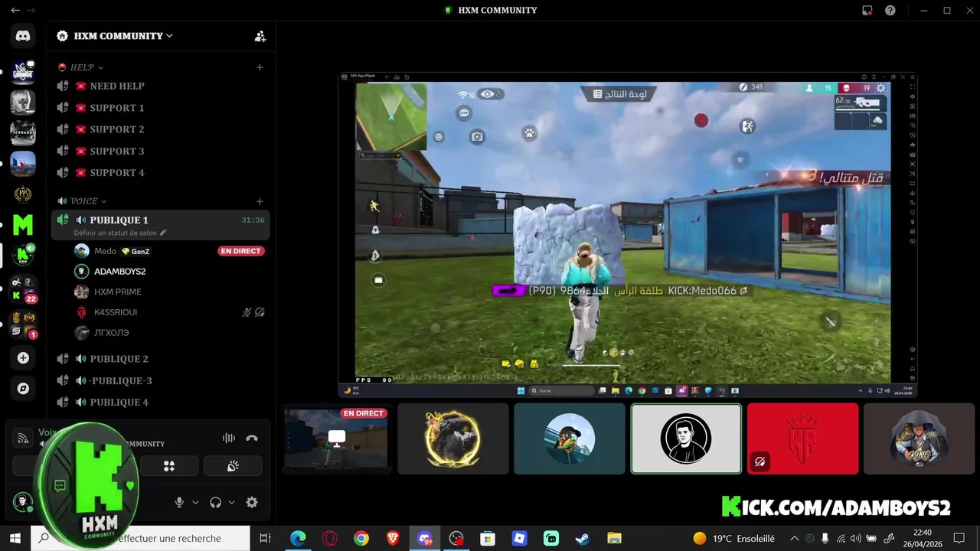
Task: Click the EN DIRECT badge next to Medo
Action: (x=240, y=251)
